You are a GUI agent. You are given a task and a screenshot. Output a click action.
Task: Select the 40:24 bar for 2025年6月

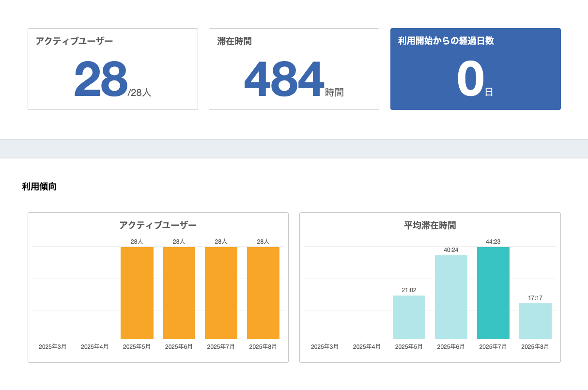451,297
